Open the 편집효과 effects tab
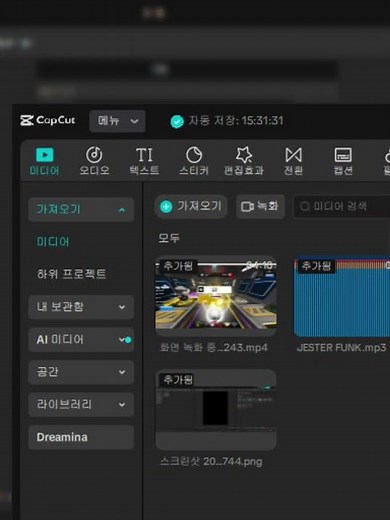The image size is (390, 520). coord(244,161)
